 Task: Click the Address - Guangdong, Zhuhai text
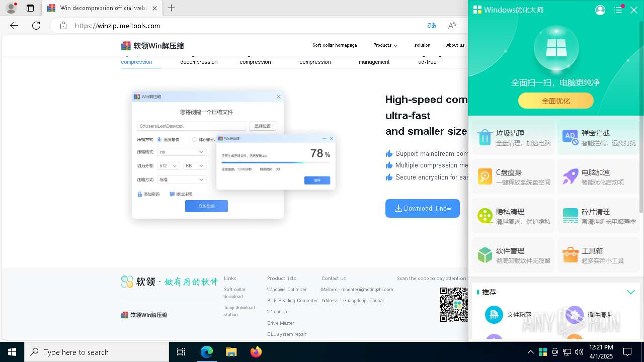pos(352,301)
